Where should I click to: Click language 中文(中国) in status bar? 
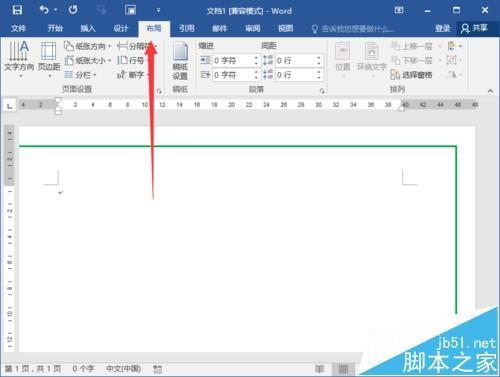click(123, 368)
